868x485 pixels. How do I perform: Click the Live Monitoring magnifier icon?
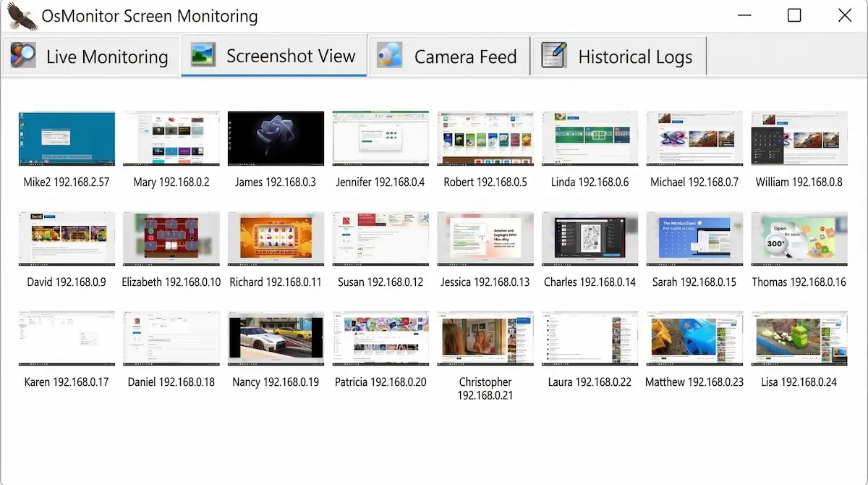pos(22,56)
